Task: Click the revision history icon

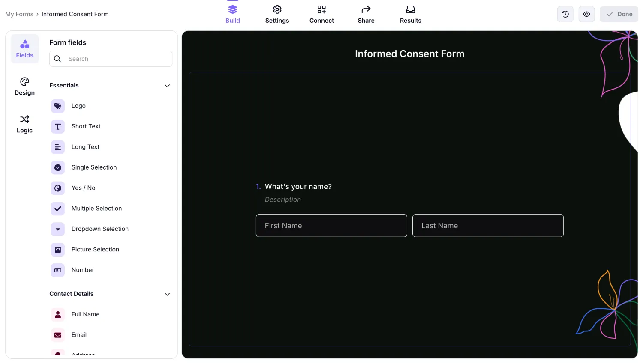Action: click(565, 14)
